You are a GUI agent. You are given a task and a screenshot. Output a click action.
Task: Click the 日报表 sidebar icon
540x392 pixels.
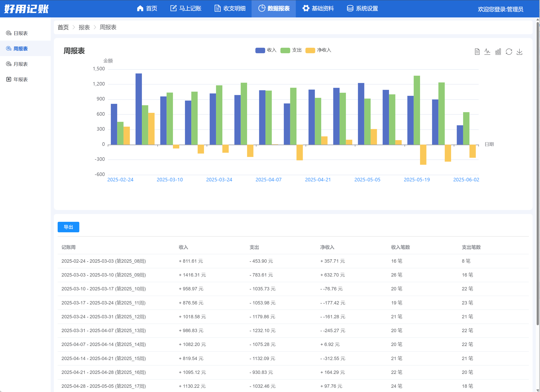(9, 33)
